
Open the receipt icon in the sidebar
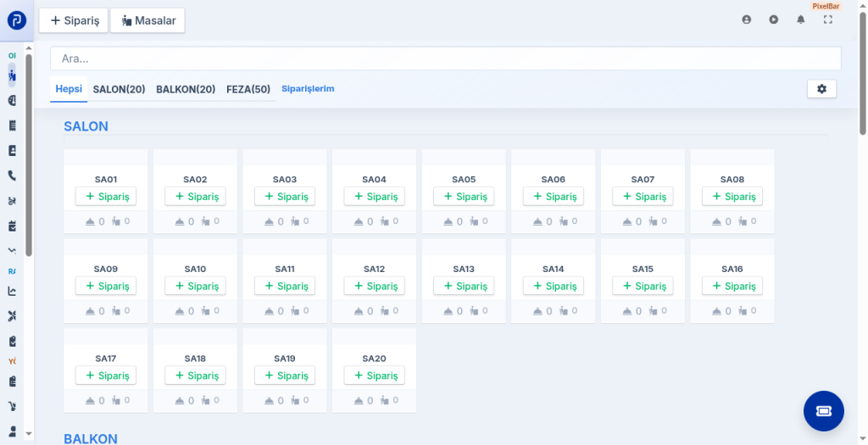click(12, 125)
